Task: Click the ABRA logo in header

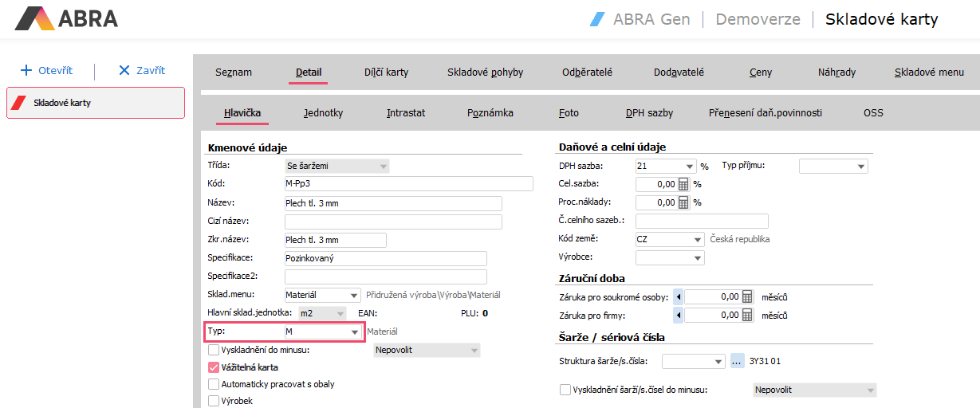Action: (67, 18)
